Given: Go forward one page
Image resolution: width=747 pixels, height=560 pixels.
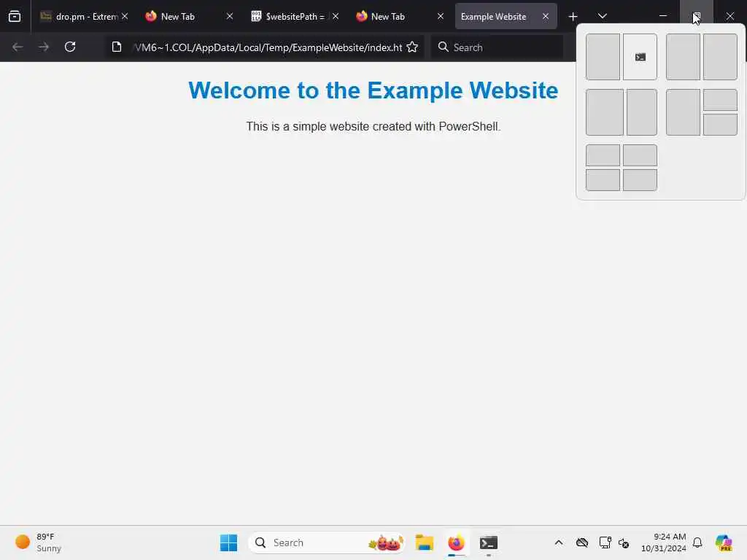Looking at the screenshot, I should [x=44, y=47].
